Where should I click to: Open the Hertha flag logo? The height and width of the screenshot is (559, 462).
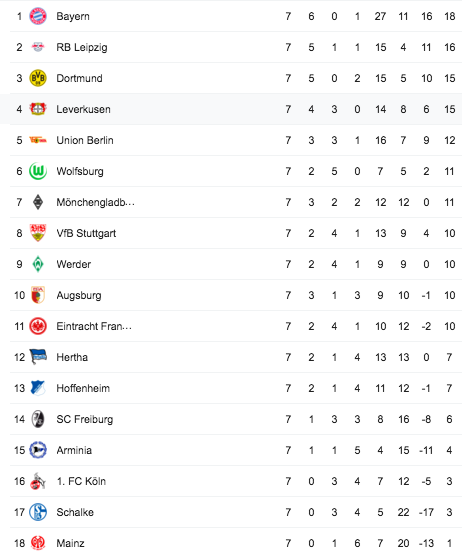pyautogui.click(x=38, y=357)
